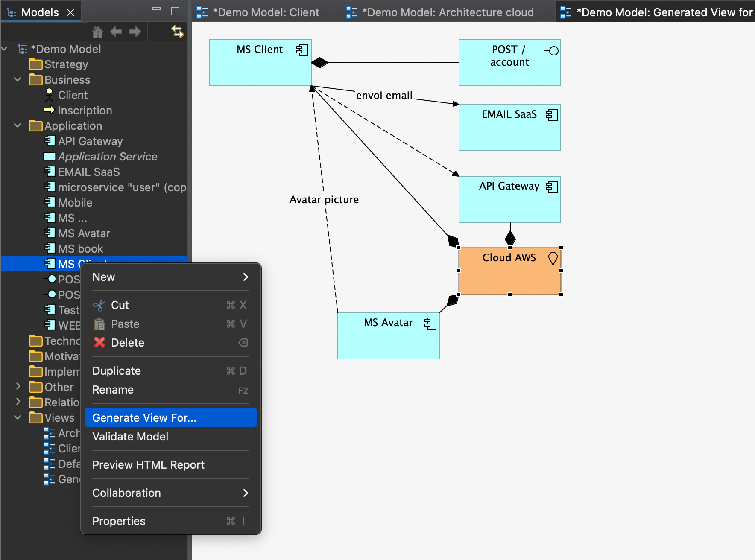755x560 pixels.
Task: Click the Delete red X icon
Action: pos(99,342)
